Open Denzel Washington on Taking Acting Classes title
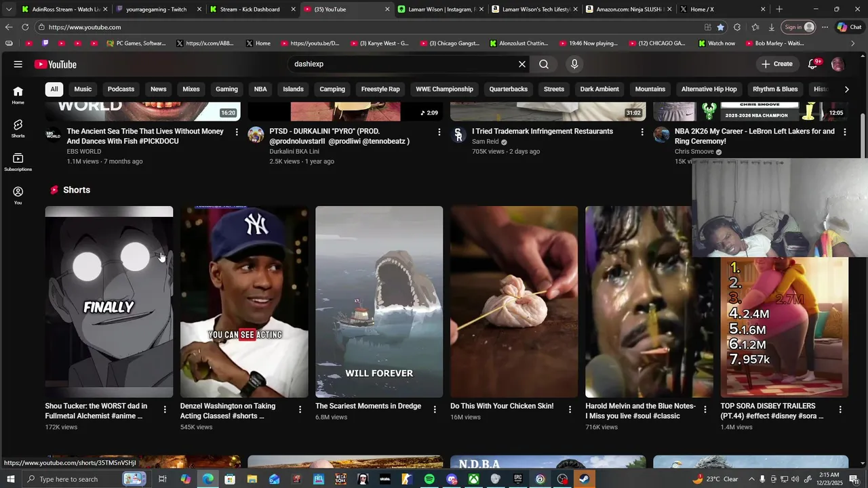The height and width of the screenshot is (488, 868). (228, 411)
